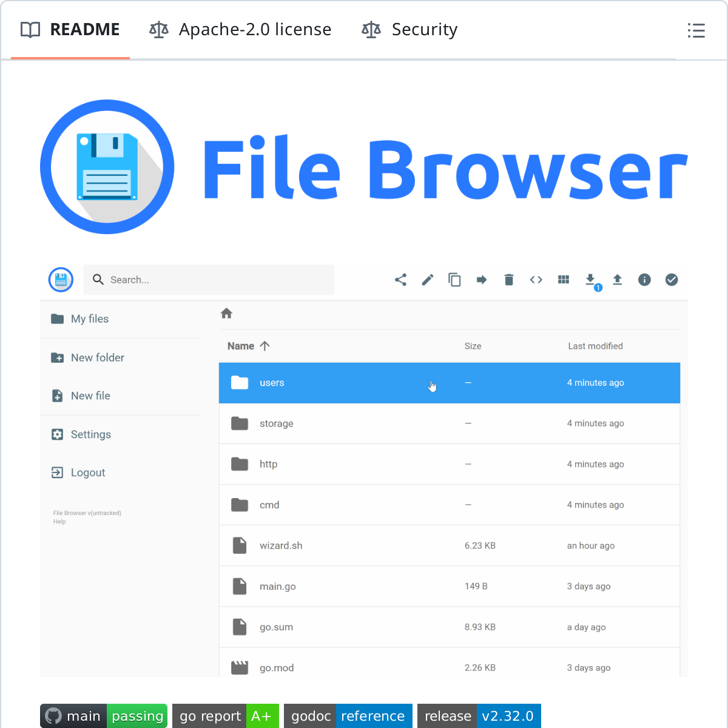Switch view using grid icon
Screen dimensions: 728x728
tap(564, 280)
